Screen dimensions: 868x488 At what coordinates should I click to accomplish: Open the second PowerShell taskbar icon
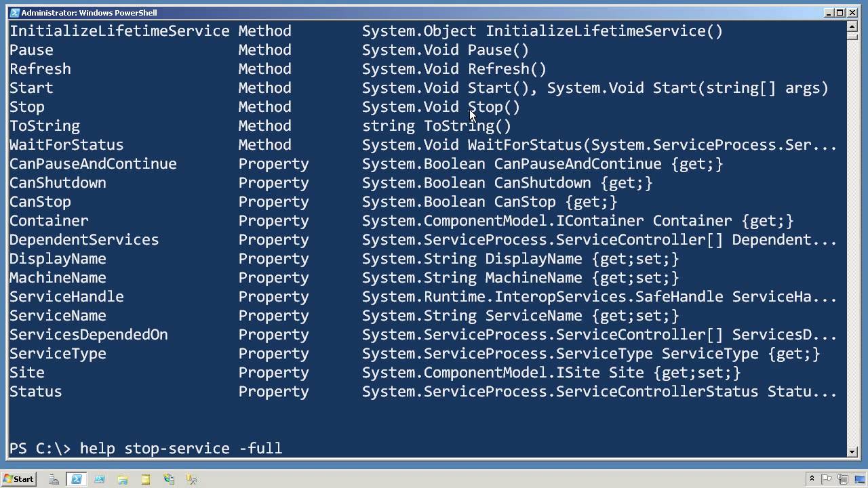coord(100,479)
